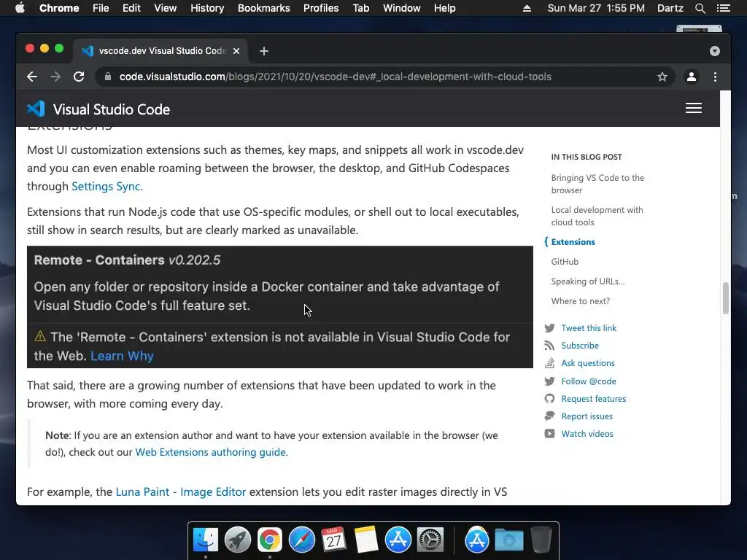Image resolution: width=747 pixels, height=560 pixels.
Task: Open Downloads folder in the dock
Action: pos(508,540)
